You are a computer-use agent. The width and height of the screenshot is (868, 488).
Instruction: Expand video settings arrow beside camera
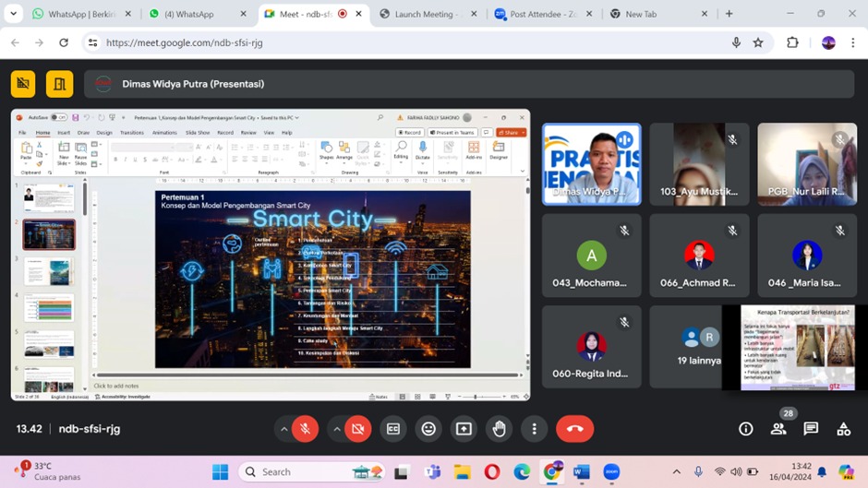[x=336, y=429]
